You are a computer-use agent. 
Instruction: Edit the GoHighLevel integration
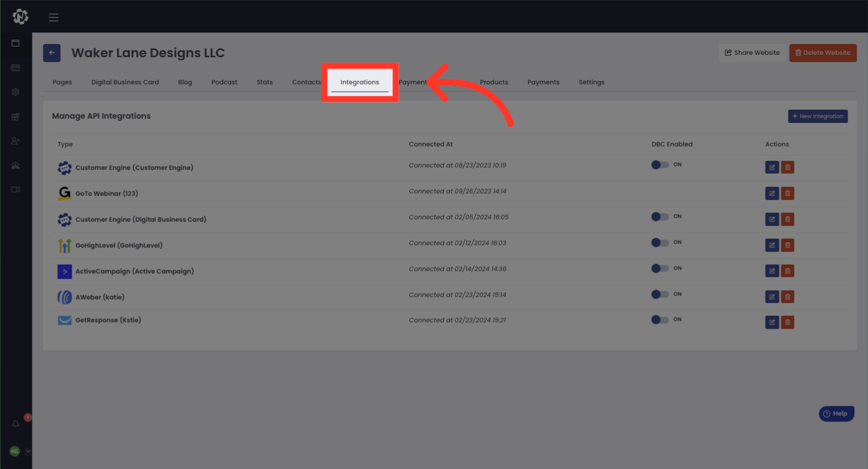772,245
